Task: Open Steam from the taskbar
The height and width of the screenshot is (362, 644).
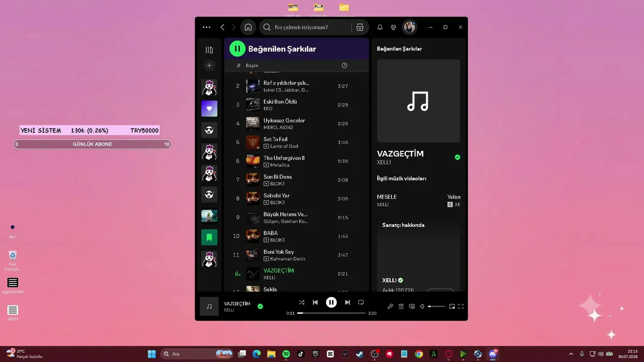Action: [360, 354]
